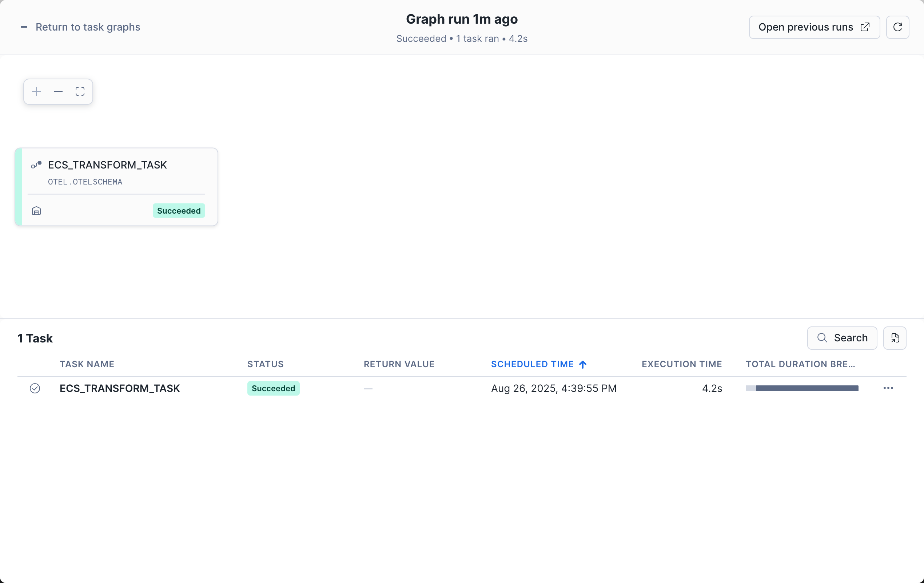Collapse the panel via icon beside Return to task graphs
Image resolution: width=924 pixels, height=583 pixels.
click(24, 27)
